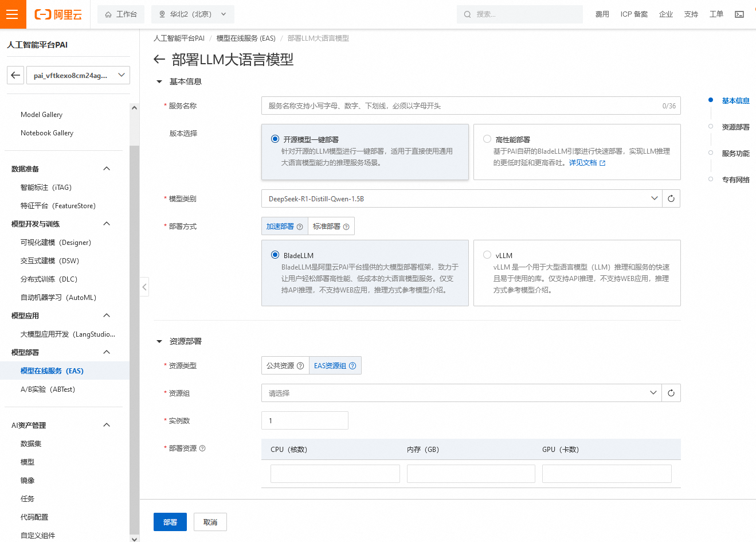Refresh the 资源组 list
Viewport: 756px width, 542px height.
671,393
